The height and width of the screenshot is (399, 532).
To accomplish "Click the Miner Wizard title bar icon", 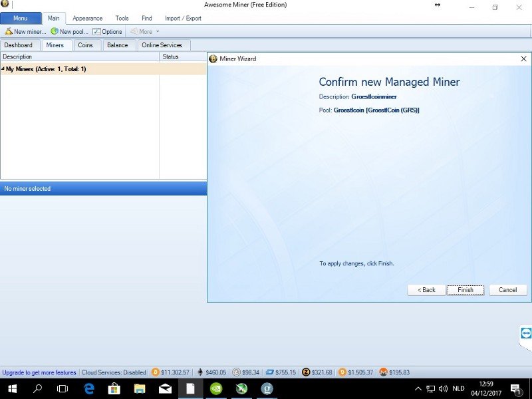I will pyautogui.click(x=213, y=59).
